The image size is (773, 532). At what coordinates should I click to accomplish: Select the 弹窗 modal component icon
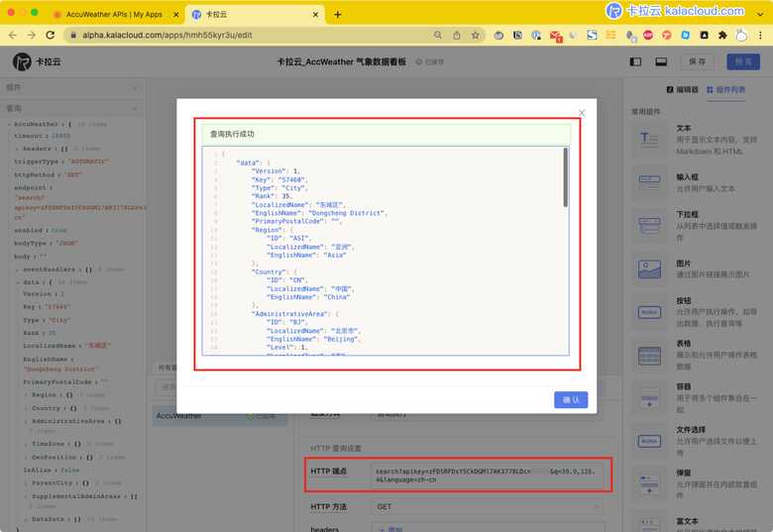click(x=649, y=483)
